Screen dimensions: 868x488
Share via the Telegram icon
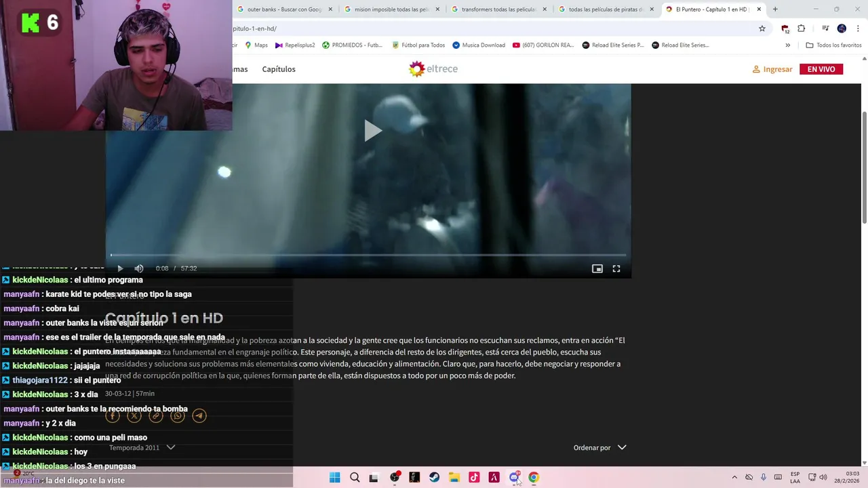199,416
